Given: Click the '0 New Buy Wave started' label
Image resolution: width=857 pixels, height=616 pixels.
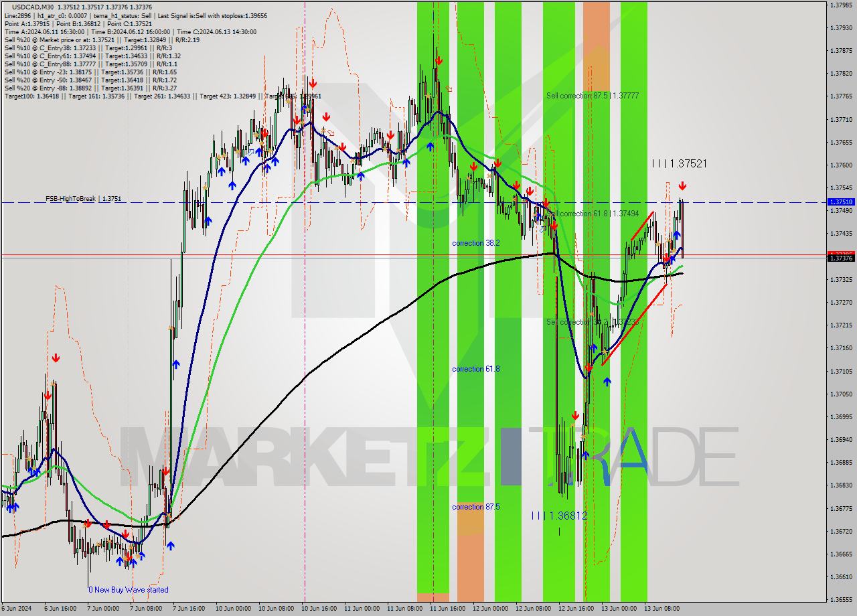Looking at the screenshot, I should coord(129,590).
